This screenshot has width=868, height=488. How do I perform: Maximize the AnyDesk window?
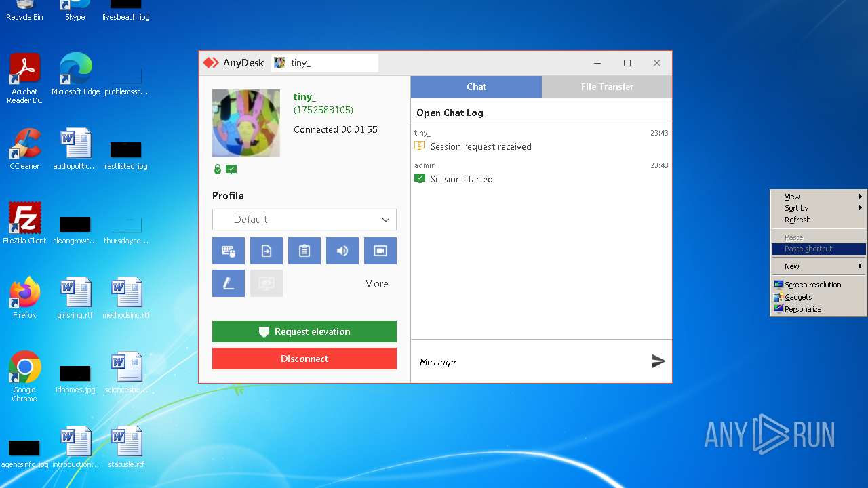click(627, 63)
